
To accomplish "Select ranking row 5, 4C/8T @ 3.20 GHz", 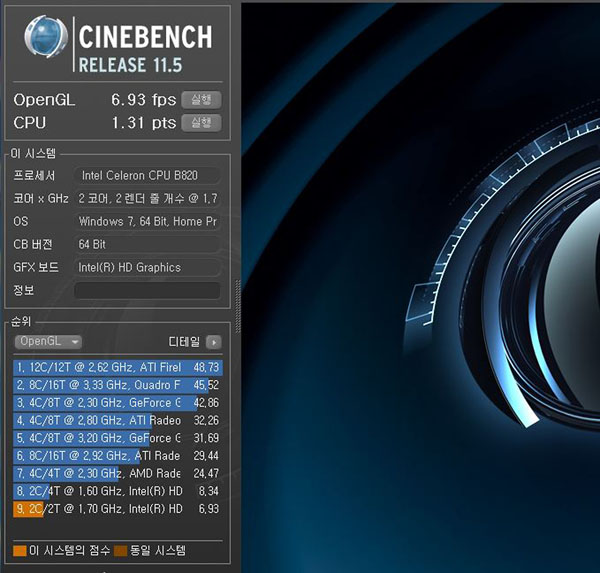I will 118,438.
